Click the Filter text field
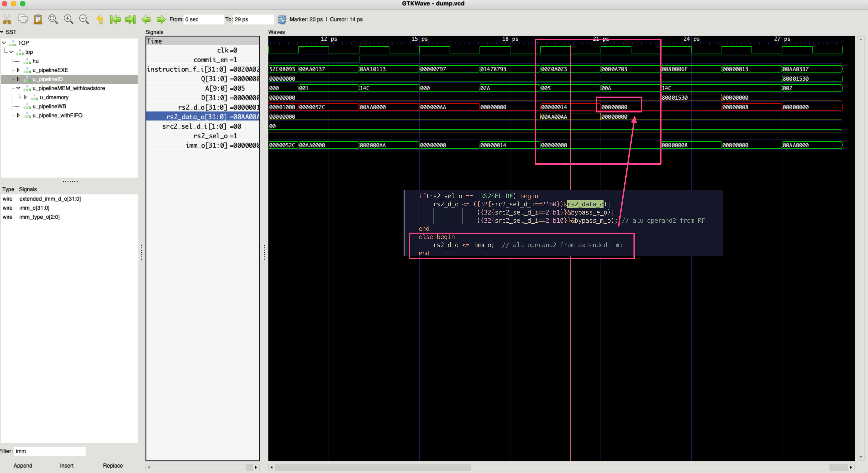Image resolution: width=868 pixels, height=473 pixels. point(50,451)
